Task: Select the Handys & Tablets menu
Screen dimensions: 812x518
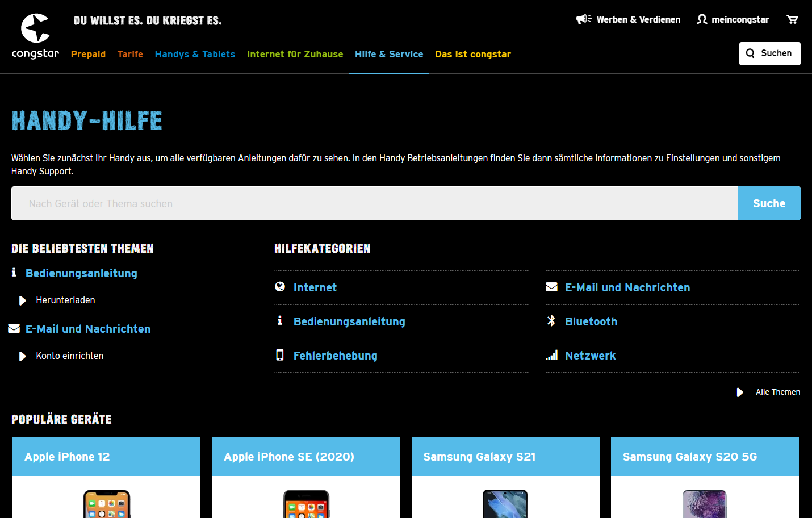Action: pos(195,54)
